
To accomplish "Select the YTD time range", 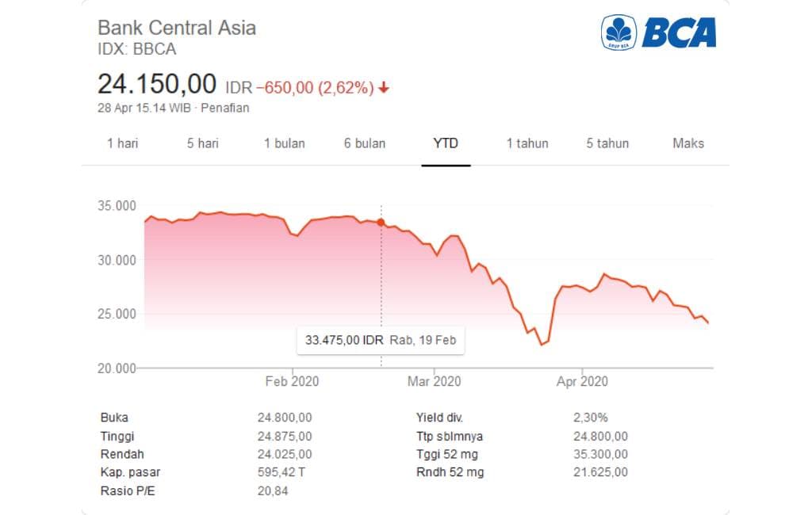I will (x=446, y=143).
